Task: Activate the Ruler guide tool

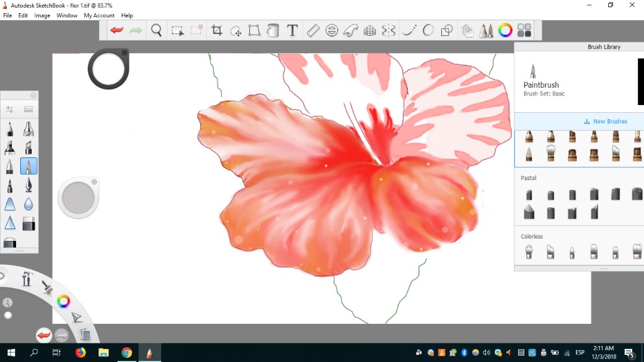Action: coord(313,30)
